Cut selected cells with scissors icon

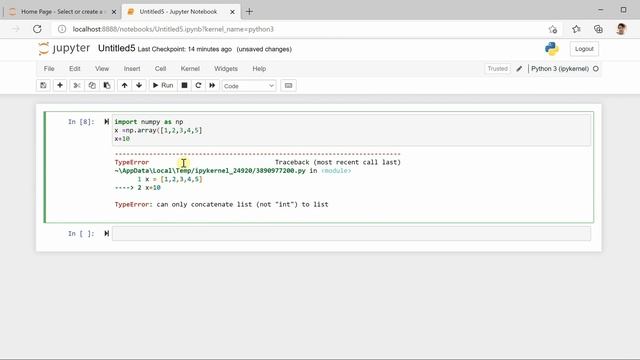pos(76,85)
